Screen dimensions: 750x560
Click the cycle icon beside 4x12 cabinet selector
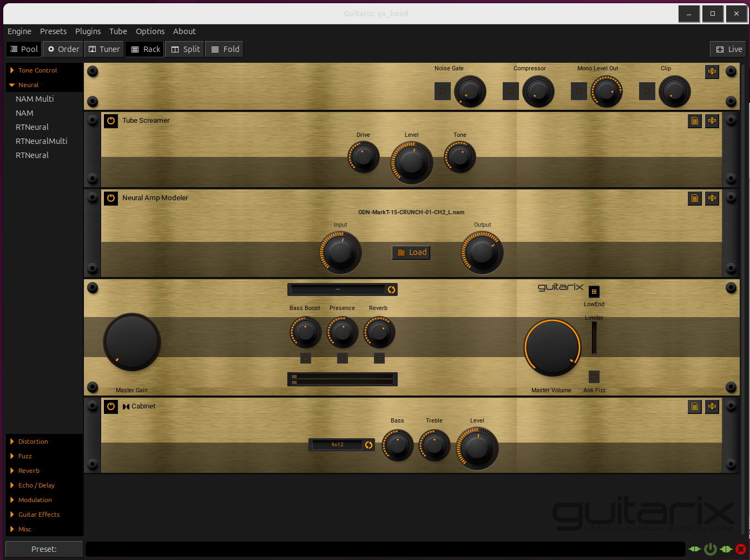(369, 445)
